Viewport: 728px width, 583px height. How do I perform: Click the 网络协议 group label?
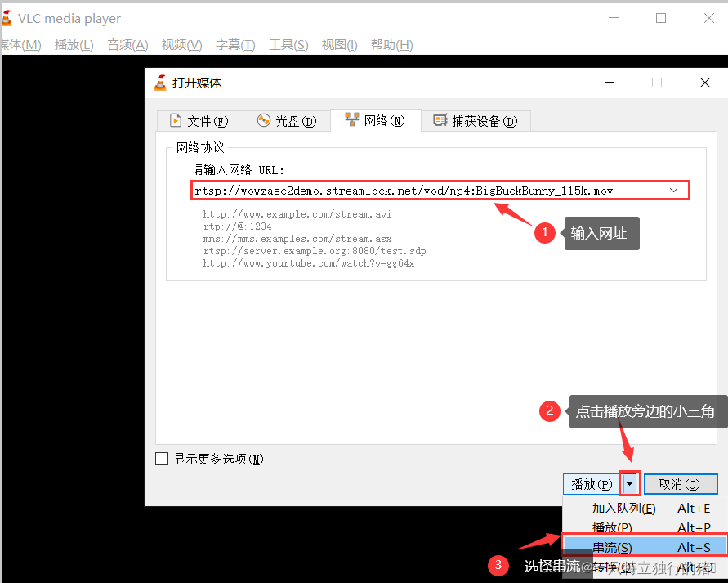click(x=200, y=148)
